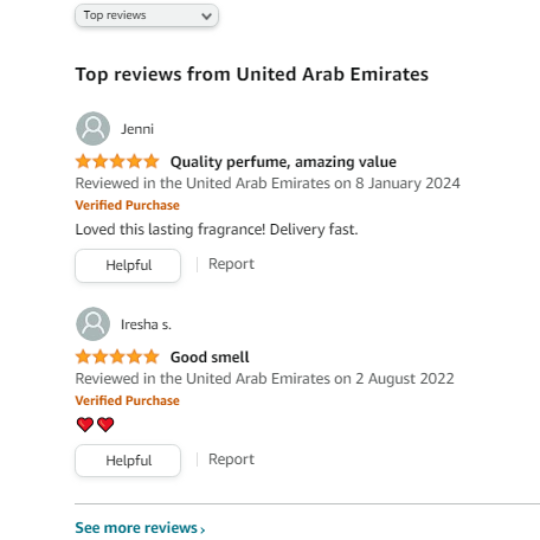This screenshot has height=540, width=540.
Task: Click Jenni's profile avatar icon
Action: (x=93, y=128)
